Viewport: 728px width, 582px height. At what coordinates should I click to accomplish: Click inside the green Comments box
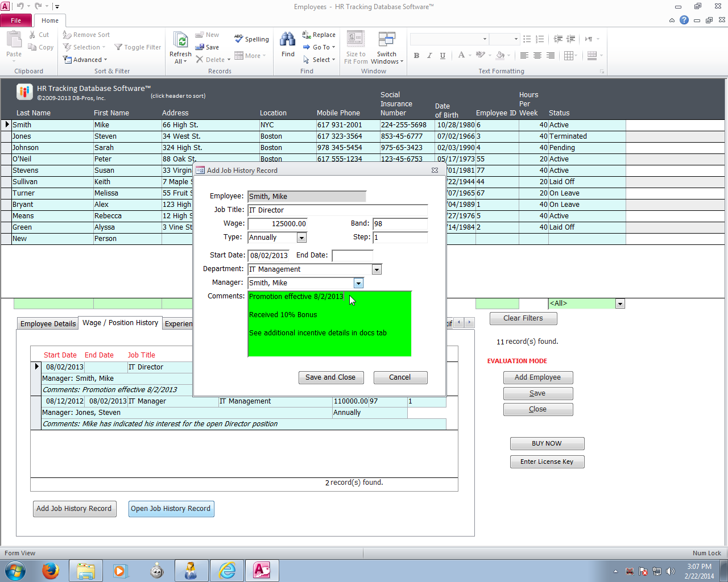[329, 341]
